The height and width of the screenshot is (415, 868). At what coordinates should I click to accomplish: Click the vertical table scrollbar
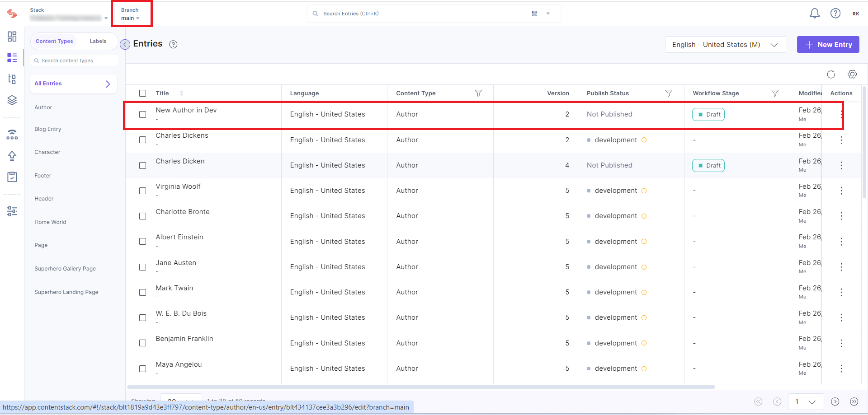865,142
